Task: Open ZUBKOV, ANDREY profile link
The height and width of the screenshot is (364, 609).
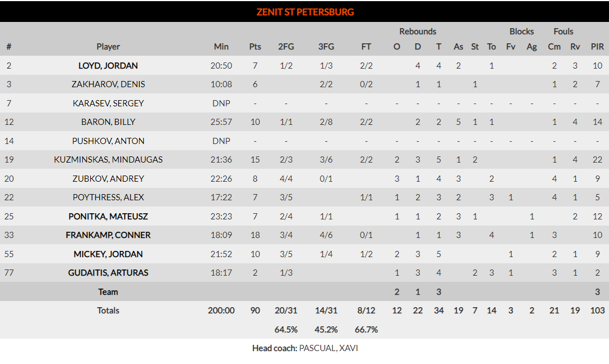Action: pos(108,179)
